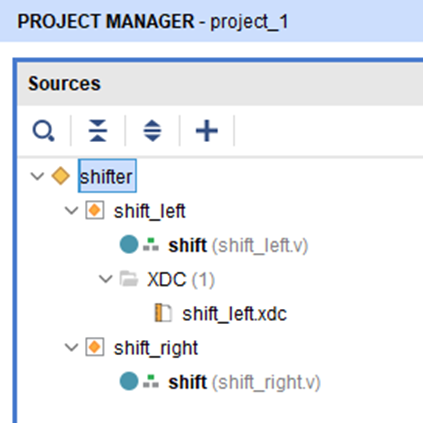
Task: Select the shift (shift_left.v) module entry
Action: tap(238, 245)
